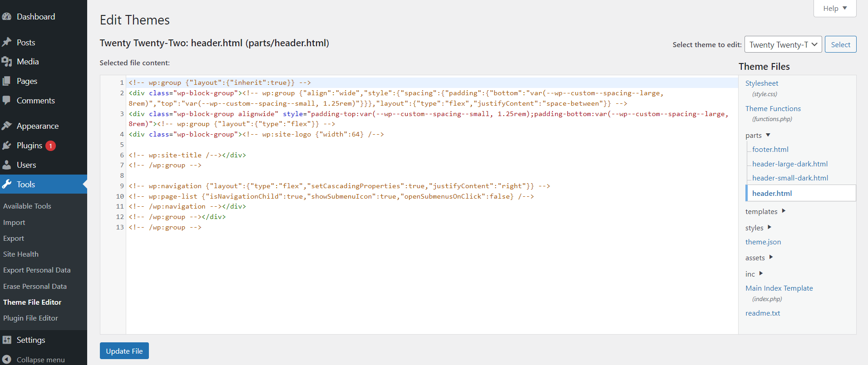Expand the styles folder
868x365 pixels.
pyautogui.click(x=758, y=228)
